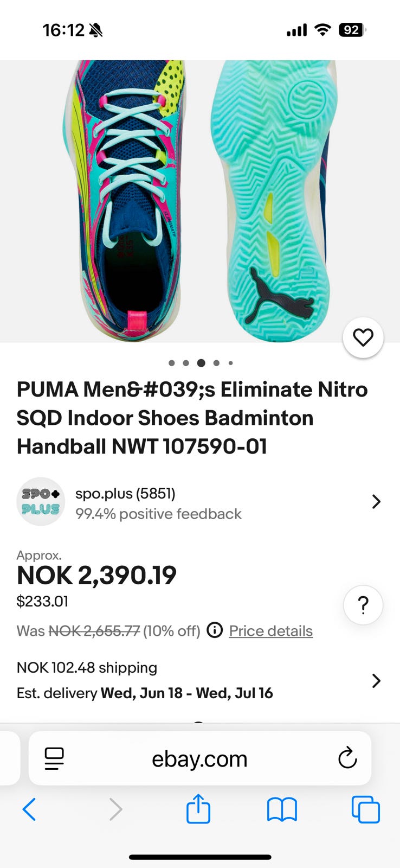Open the Safari share sheet icon
The image size is (400, 868).
[198, 809]
